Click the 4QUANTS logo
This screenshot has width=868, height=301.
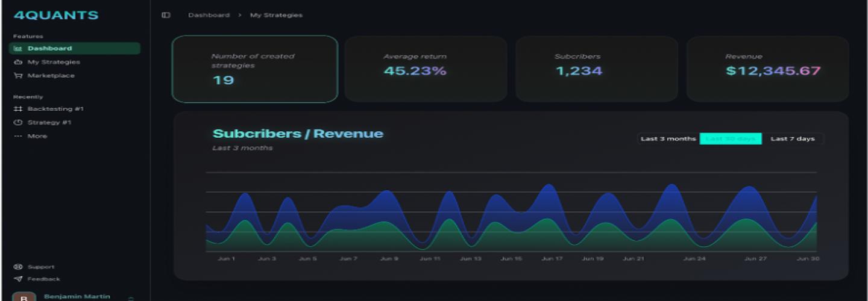[55, 16]
